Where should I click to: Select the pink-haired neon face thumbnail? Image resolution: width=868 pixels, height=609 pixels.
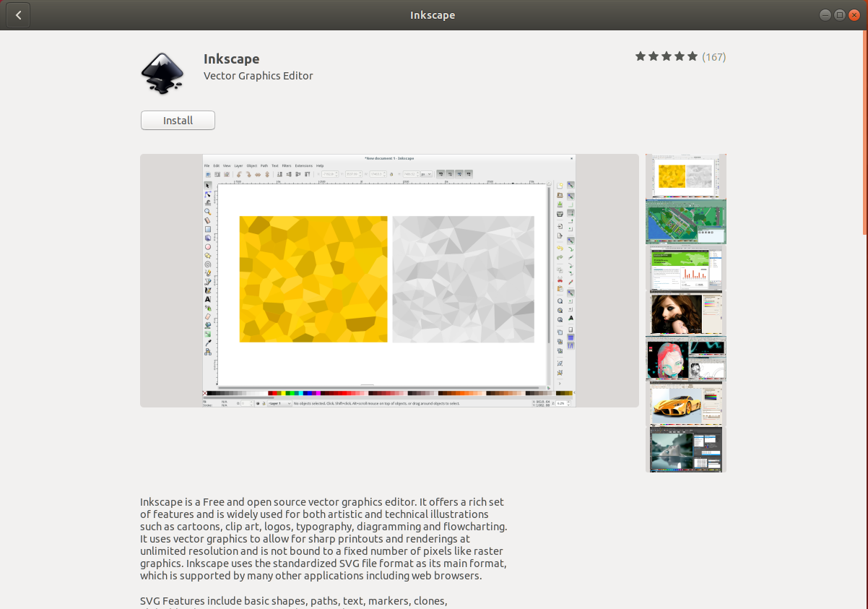pos(686,358)
